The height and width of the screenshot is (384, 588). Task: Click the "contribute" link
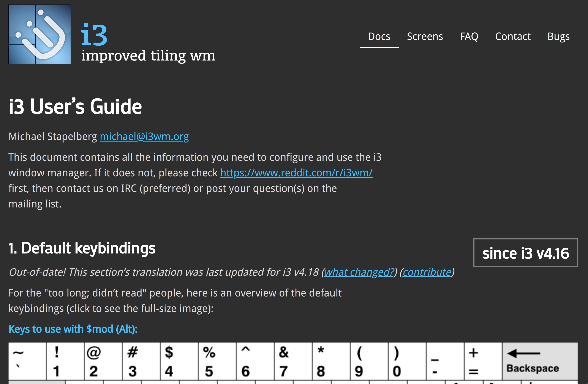click(x=427, y=272)
